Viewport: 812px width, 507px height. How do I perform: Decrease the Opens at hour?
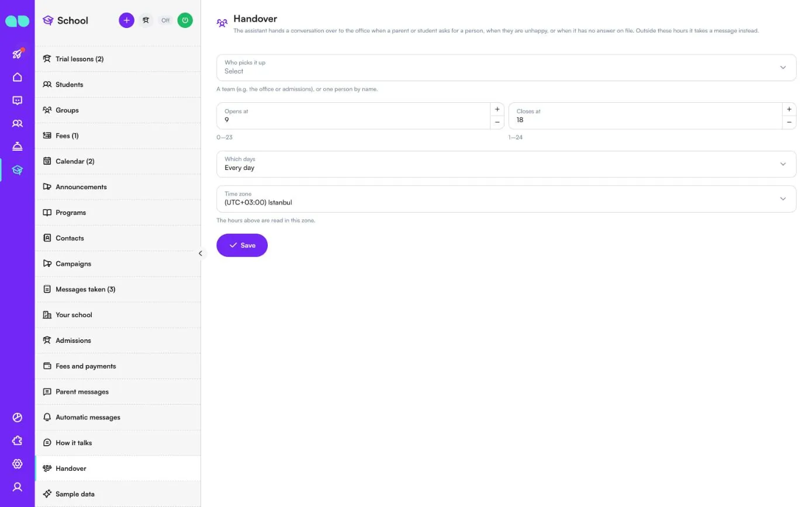click(497, 122)
